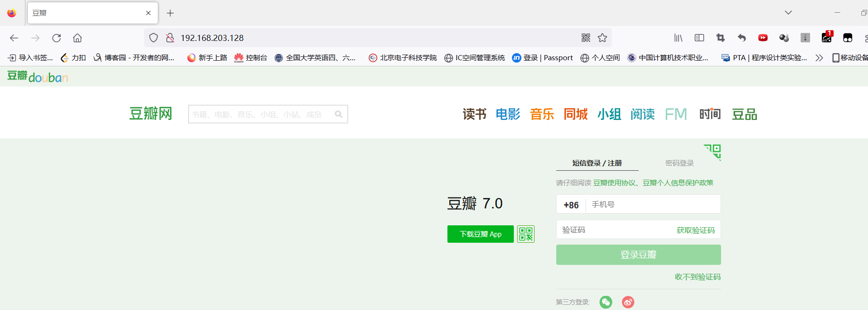Open the 阅读 section

click(642, 114)
